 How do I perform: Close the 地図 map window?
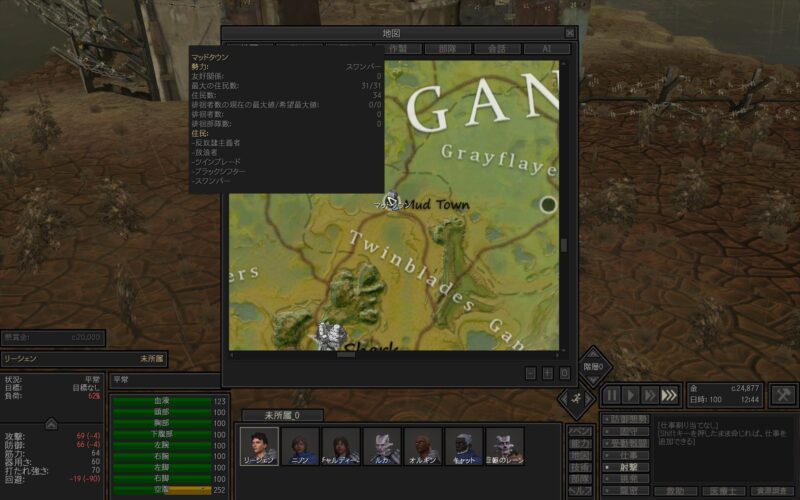[x=570, y=33]
